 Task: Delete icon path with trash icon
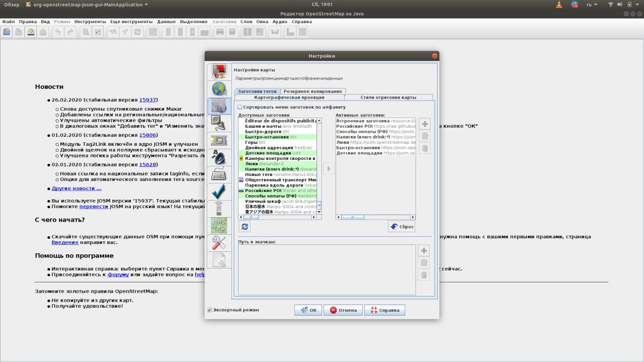424,275
